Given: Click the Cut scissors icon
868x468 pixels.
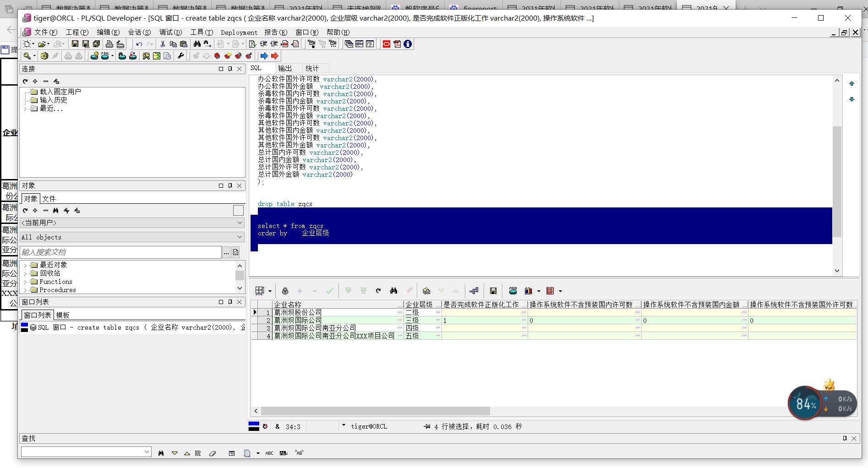Looking at the screenshot, I should pyautogui.click(x=163, y=44).
